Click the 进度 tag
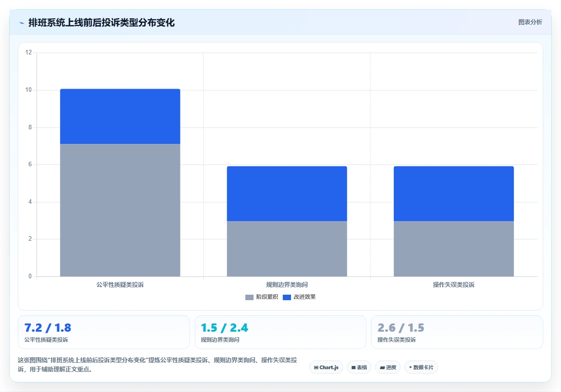 (x=388, y=367)
